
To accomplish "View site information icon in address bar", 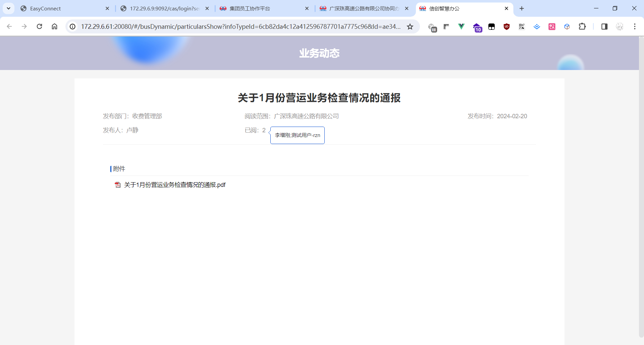I will coord(72,26).
